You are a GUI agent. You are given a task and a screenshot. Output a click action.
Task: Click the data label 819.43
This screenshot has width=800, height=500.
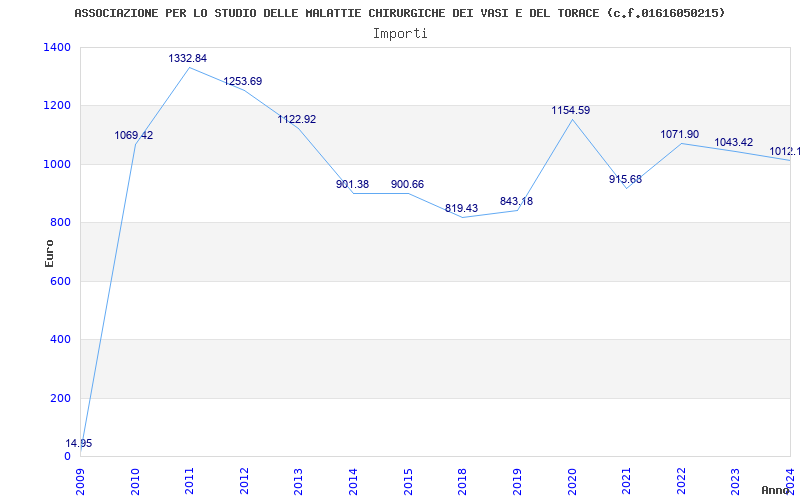click(462, 208)
